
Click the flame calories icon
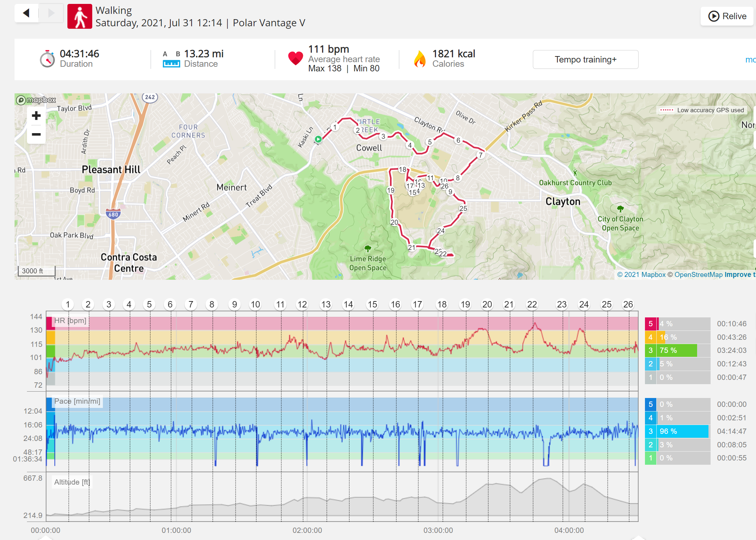[x=420, y=59]
